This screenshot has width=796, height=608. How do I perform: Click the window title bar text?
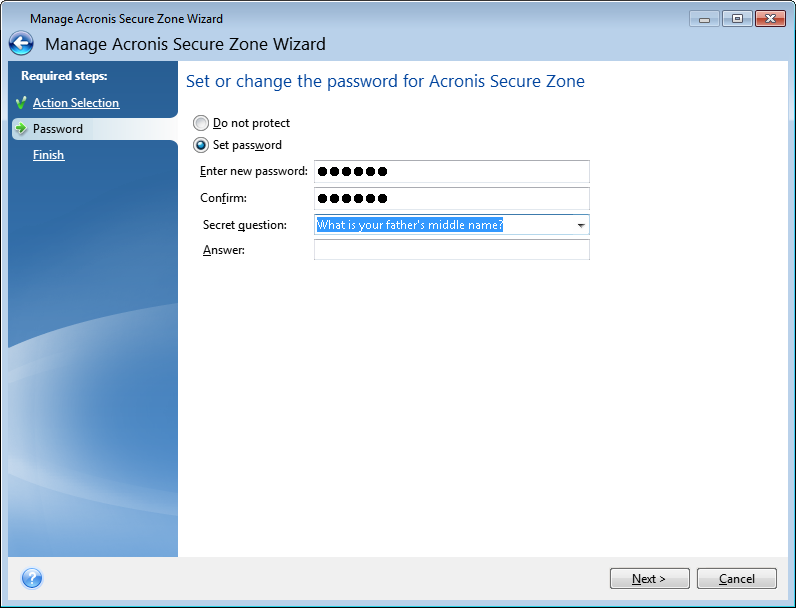click(126, 18)
